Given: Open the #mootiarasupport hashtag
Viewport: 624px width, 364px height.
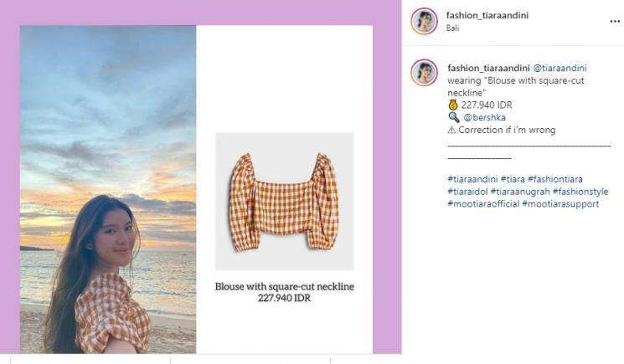Looking at the screenshot, I should pos(560,203).
